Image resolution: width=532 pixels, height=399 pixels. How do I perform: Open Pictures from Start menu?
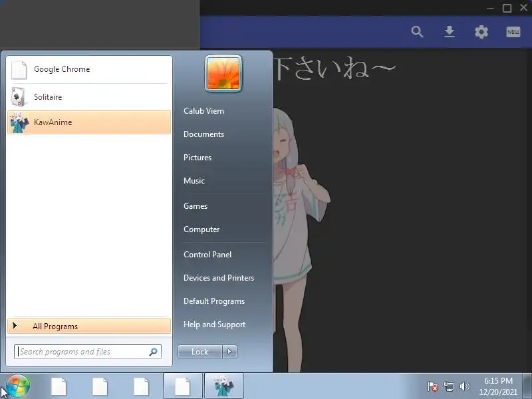(x=198, y=158)
